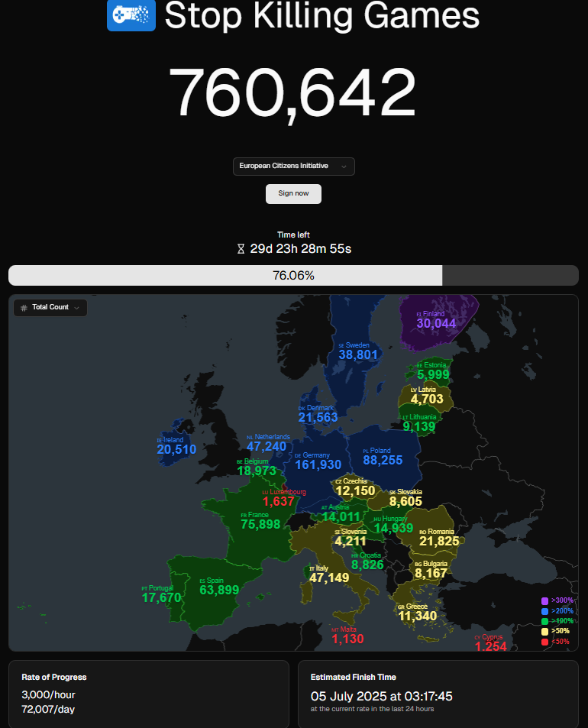Select Croatia 8,826 on the map
This screenshot has height=728, width=588.
point(367,561)
